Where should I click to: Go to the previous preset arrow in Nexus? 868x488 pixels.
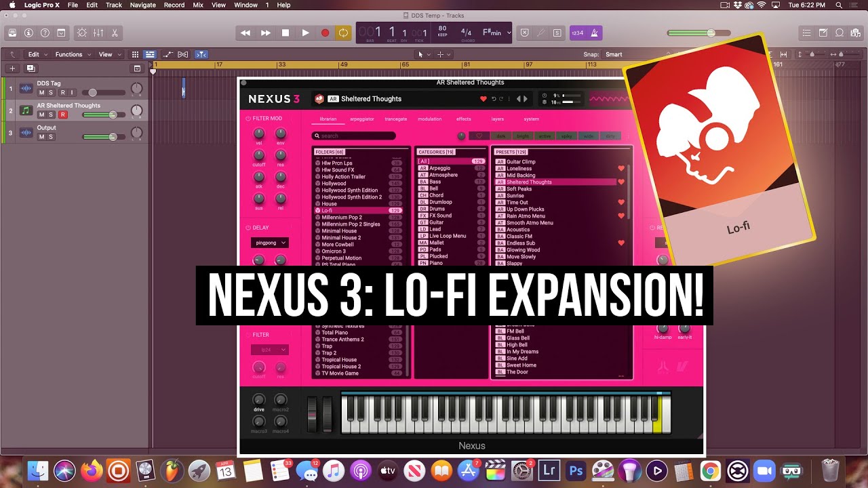coord(519,99)
